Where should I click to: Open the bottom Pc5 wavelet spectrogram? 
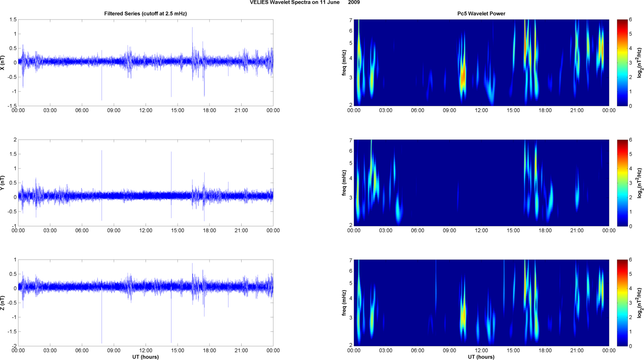coord(481,303)
